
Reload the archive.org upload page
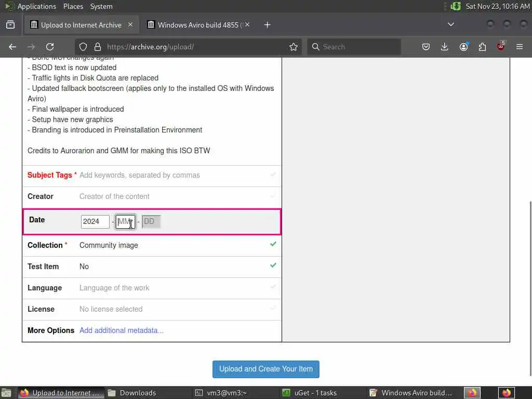(x=50, y=47)
